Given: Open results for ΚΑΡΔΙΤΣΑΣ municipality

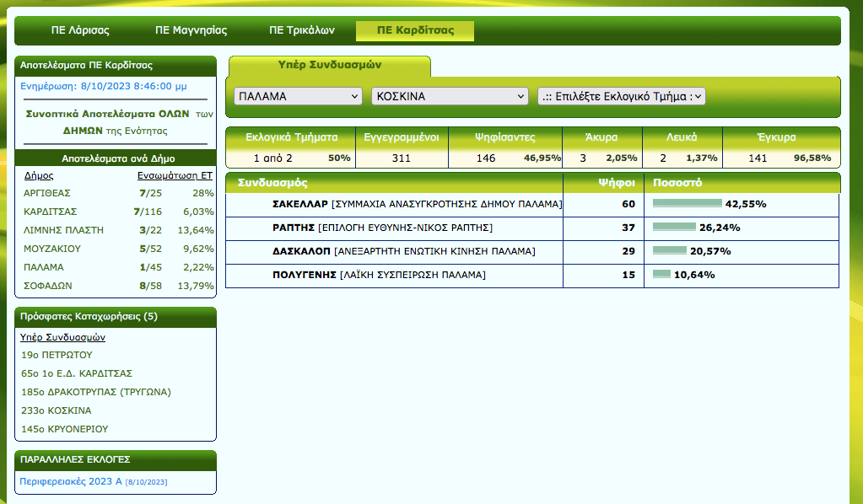Looking at the screenshot, I should pos(51,212).
